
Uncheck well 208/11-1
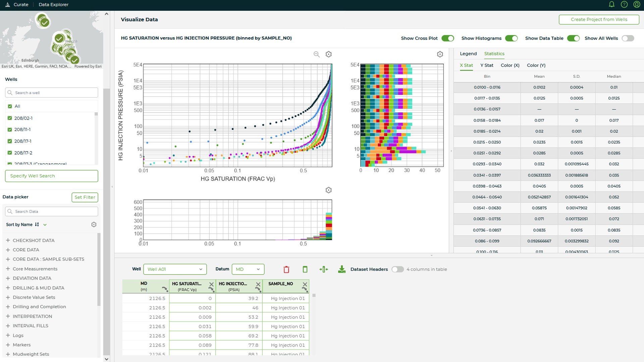pos(10,130)
